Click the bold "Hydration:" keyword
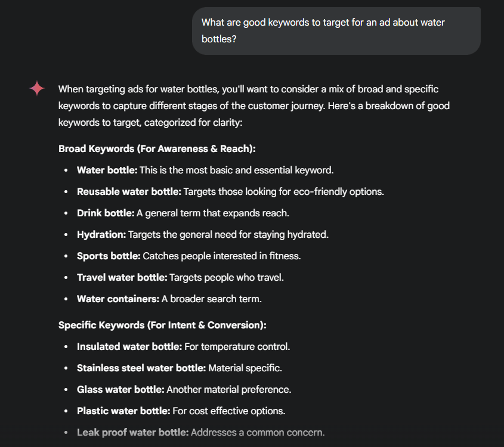Image resolution: width=504 pixels, height=447 pixels. pos(101,234)
